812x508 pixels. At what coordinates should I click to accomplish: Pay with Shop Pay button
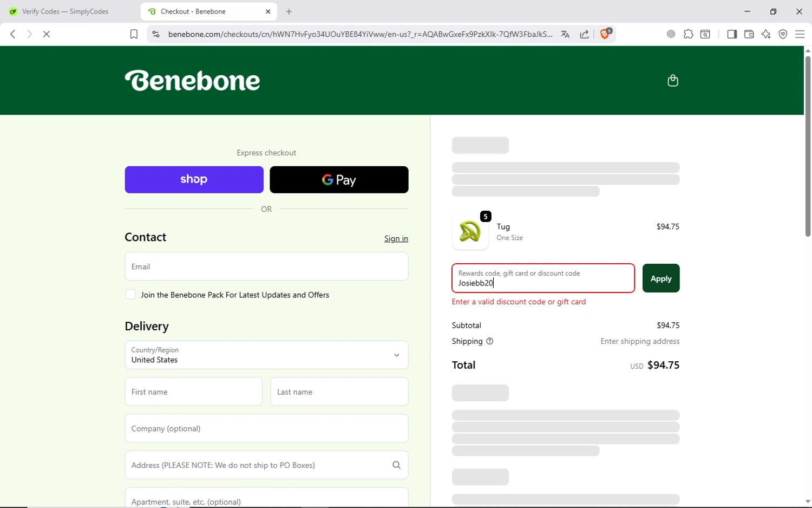click(x=194, y=180)
